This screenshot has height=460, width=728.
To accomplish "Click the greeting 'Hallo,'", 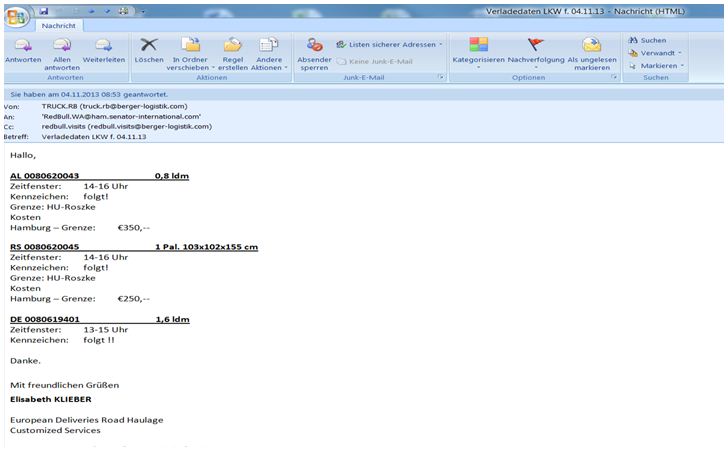I will pyautogui.click(x=23, y=155).
